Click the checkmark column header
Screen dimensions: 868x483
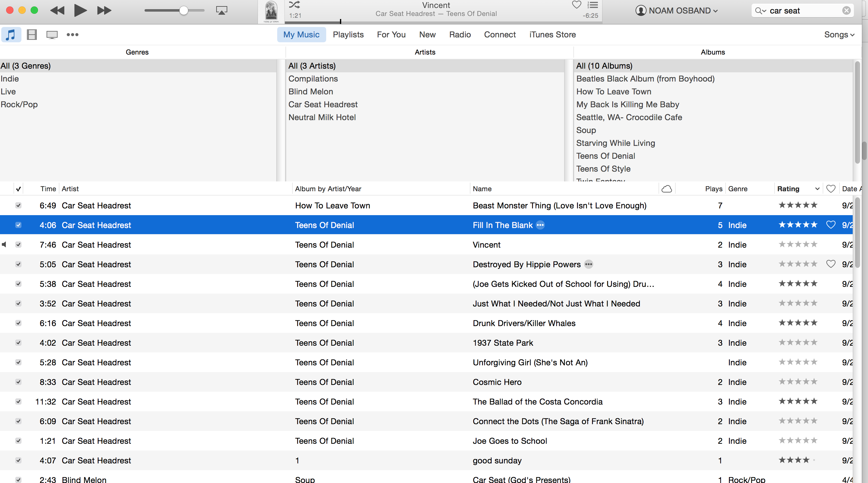point(19,189)
